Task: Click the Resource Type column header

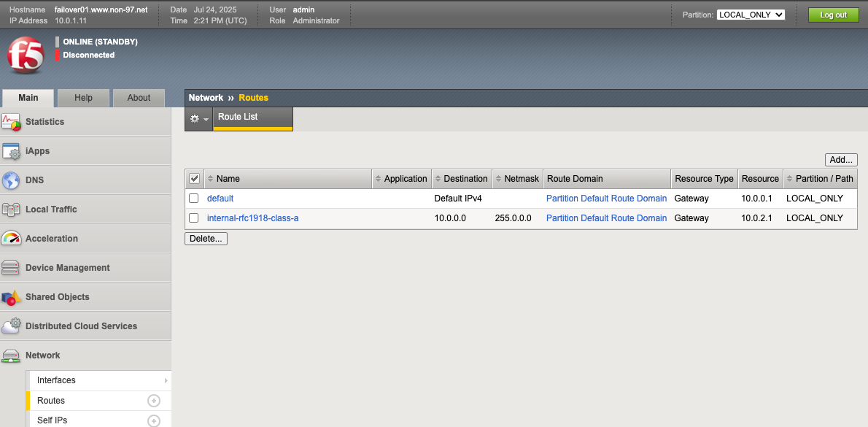Action: click(704, 179)
